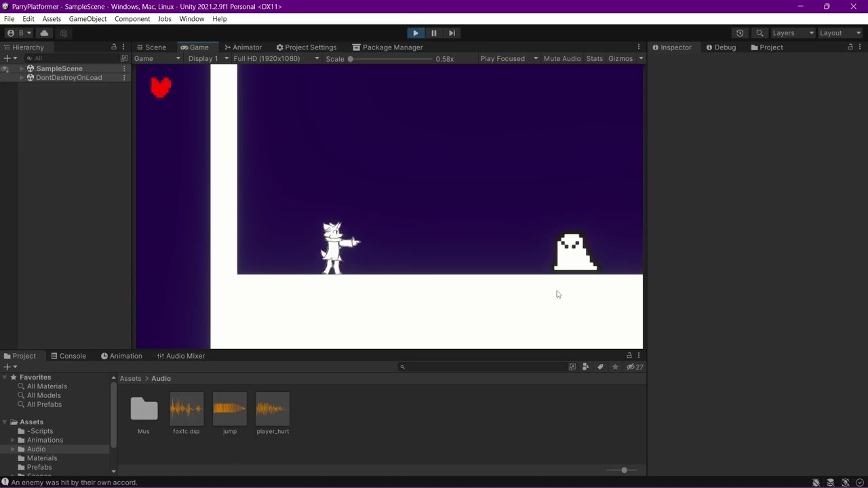
Task: Click the Project panel search field
Action: (481, 367)
